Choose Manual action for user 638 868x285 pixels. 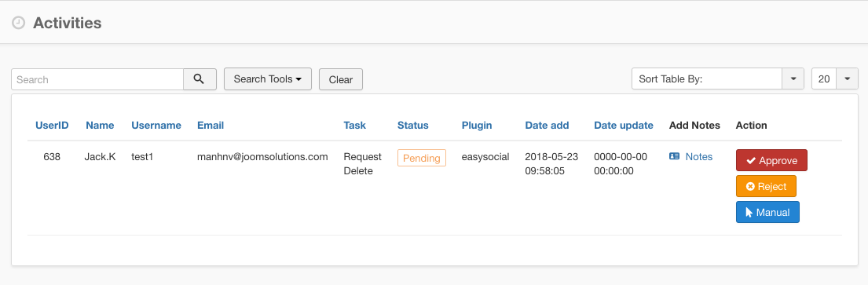coord(767,213)
